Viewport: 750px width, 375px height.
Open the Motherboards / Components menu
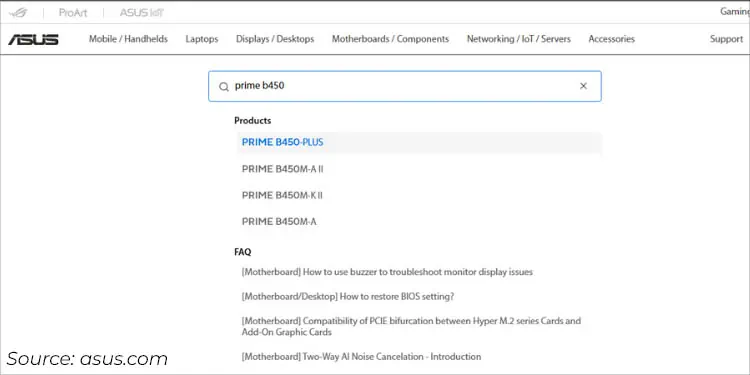click(390, 39)
